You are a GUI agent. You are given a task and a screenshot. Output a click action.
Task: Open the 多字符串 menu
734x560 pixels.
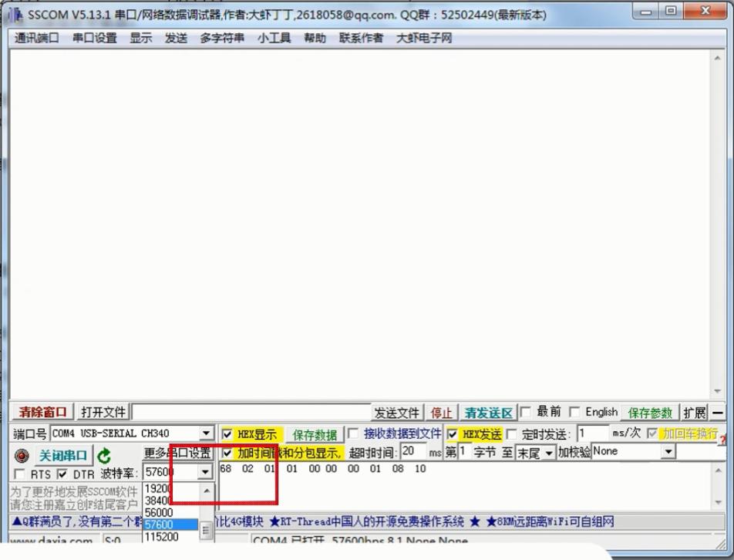[222, 38]
